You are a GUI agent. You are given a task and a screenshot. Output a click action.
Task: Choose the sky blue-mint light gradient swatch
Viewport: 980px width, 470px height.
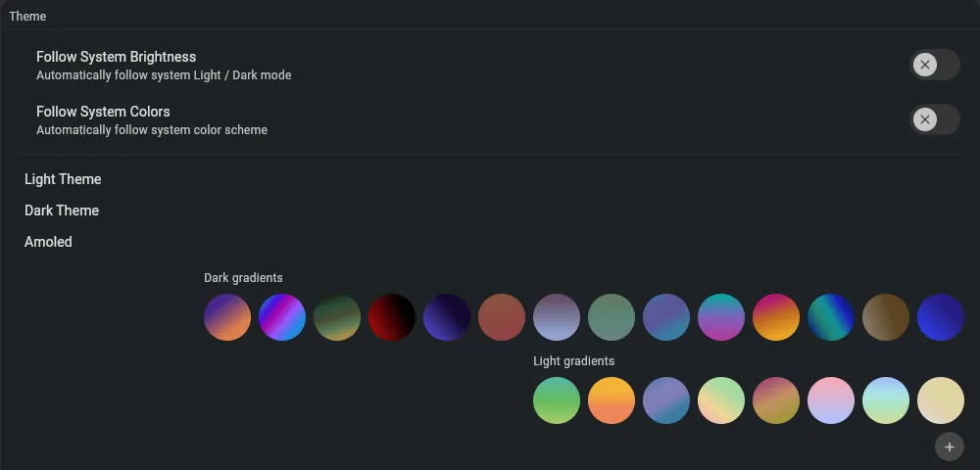(886, 400)
